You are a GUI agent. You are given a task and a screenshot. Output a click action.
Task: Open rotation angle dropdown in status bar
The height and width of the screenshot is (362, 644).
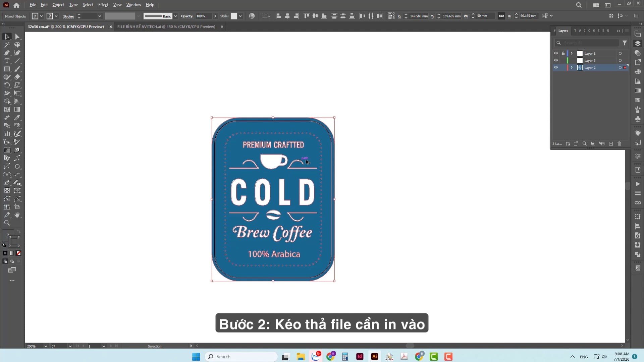70,346
